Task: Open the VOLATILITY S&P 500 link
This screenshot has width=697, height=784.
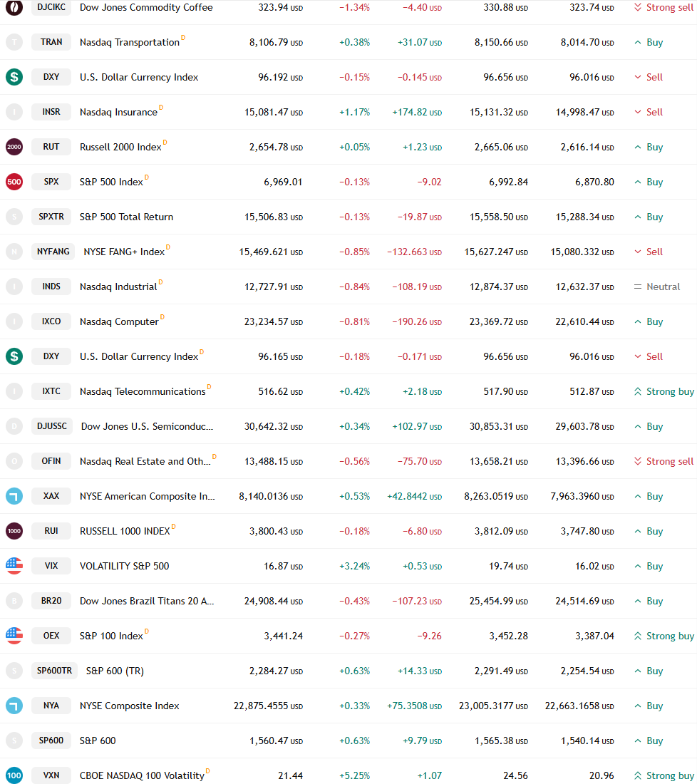Action: [125, 566]
